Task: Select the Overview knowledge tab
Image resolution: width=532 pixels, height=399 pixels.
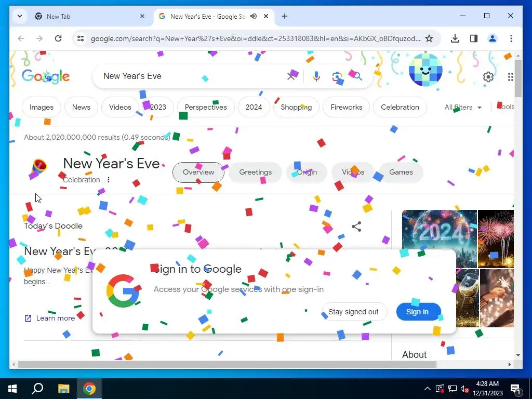Action: coord(198,172)
